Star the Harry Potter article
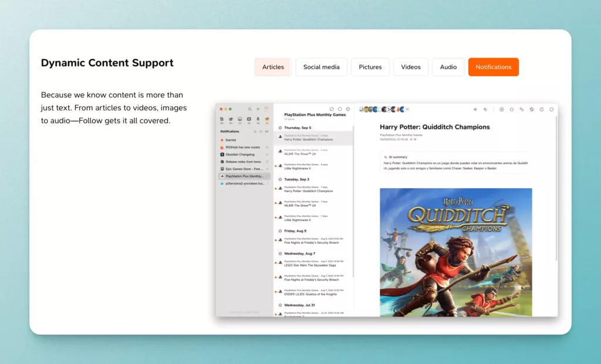Screen dimensions: 601x364 (512, 110)
